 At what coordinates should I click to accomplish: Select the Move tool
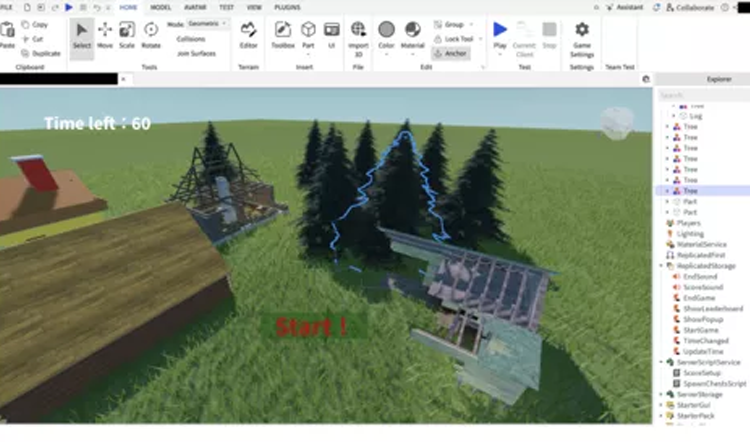[105, 34]
